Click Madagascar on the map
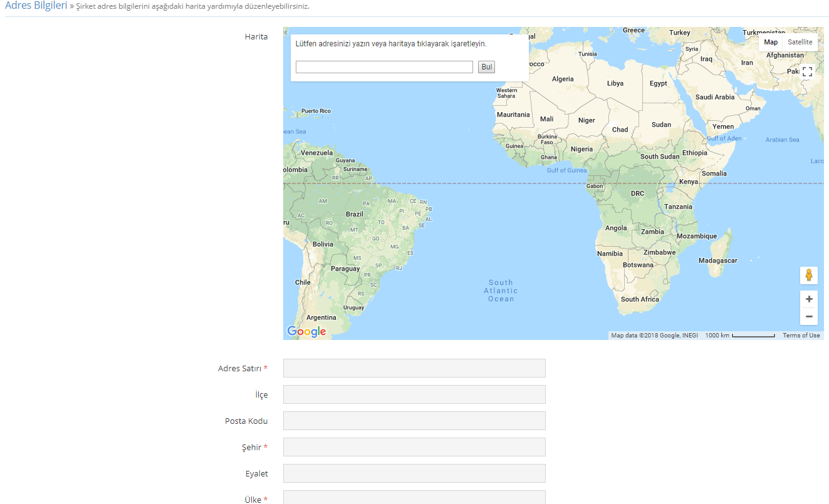The image size is (829, 504). 718,260
